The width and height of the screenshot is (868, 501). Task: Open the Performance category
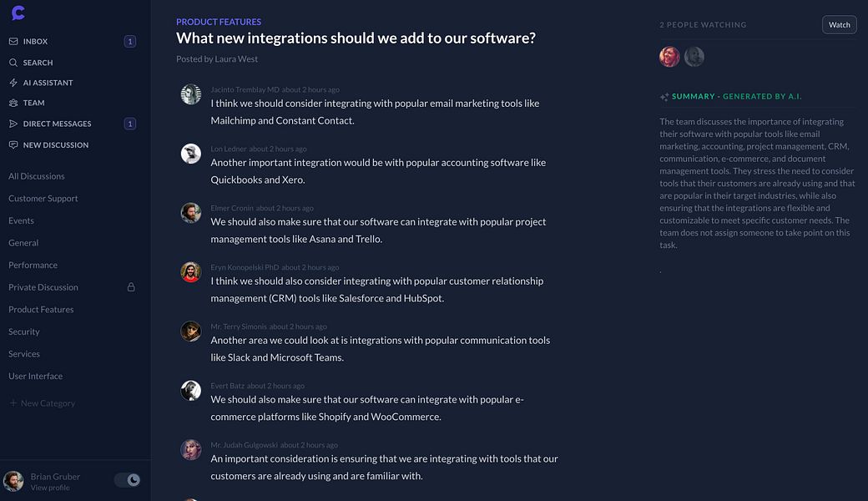(x=33, y=265)
